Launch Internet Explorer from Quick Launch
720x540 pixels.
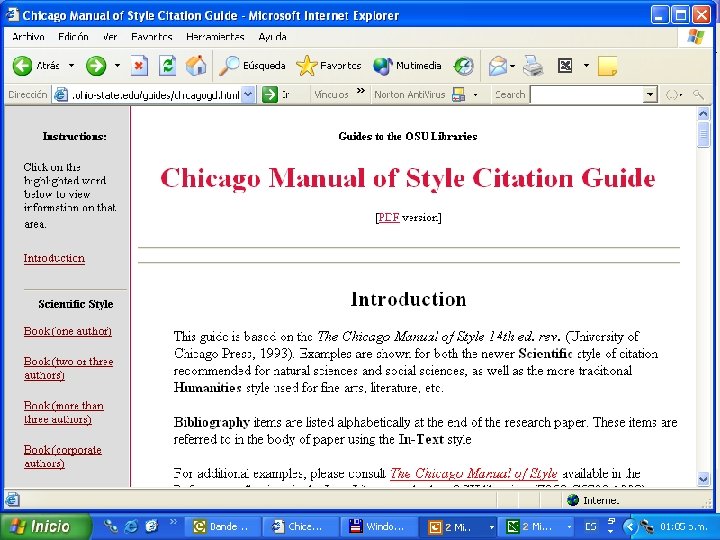[131, 526]
